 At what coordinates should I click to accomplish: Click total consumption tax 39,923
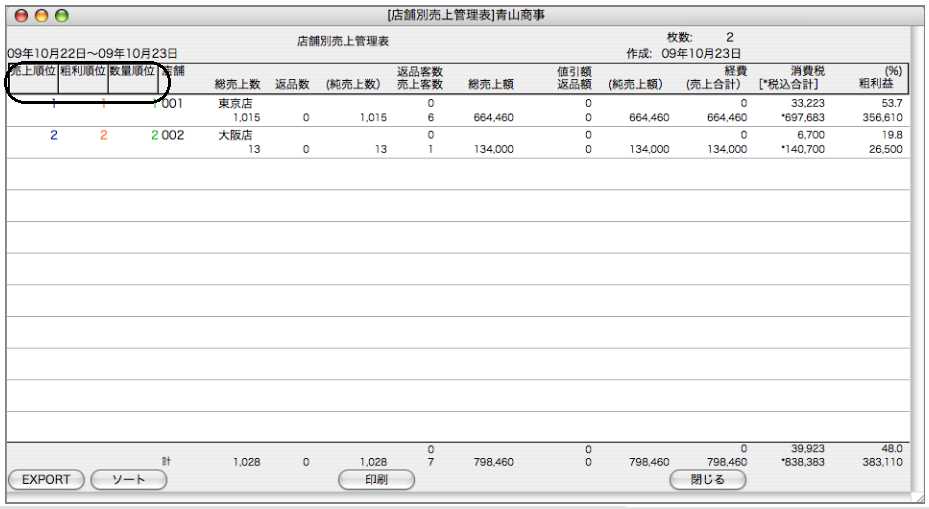pos(808,449)
